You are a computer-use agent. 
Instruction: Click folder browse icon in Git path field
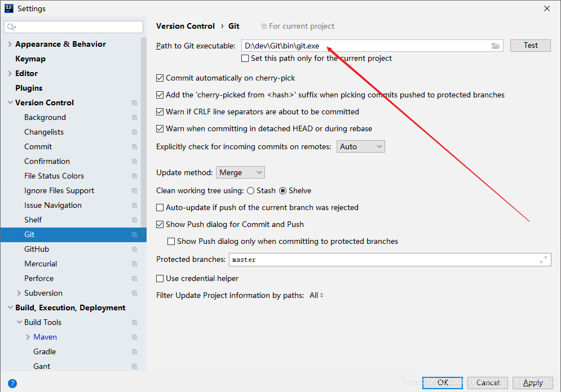(x=496, y=46)
